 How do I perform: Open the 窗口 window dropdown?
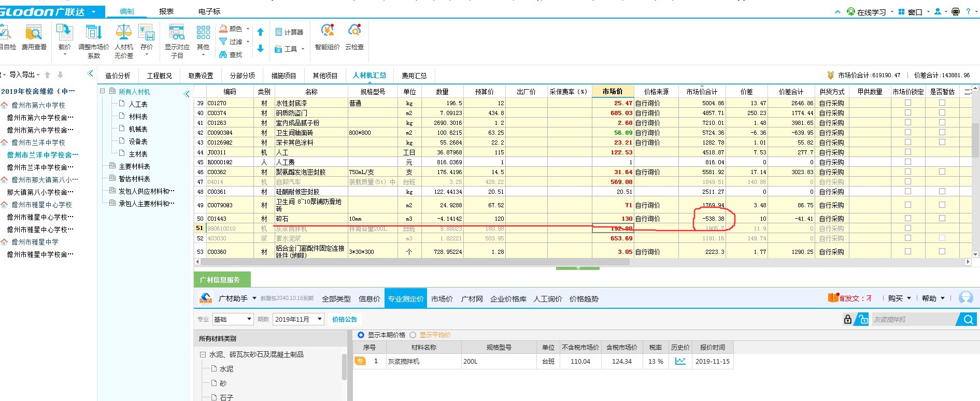pos(914,11)
